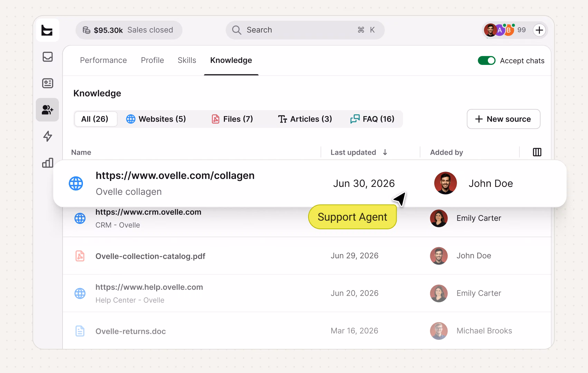Click the coins icon beside $95.30k
588x373 pixels.
click(86, 30)
